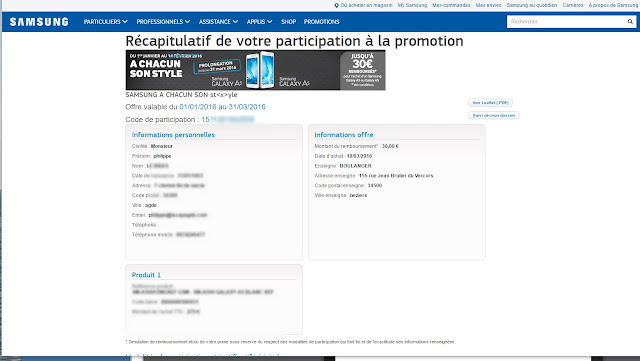The image size is (640, 361).
Task: Click the Informations personnelles heading
Action: [x=173, y=135]
